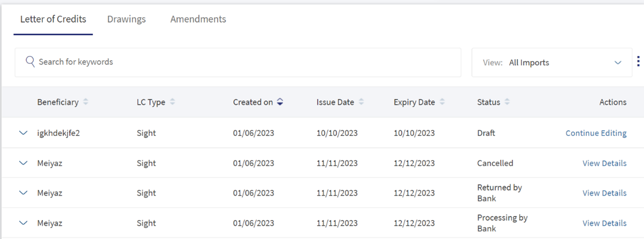Sort by Beneficiary column arrows

coord(86,102)
